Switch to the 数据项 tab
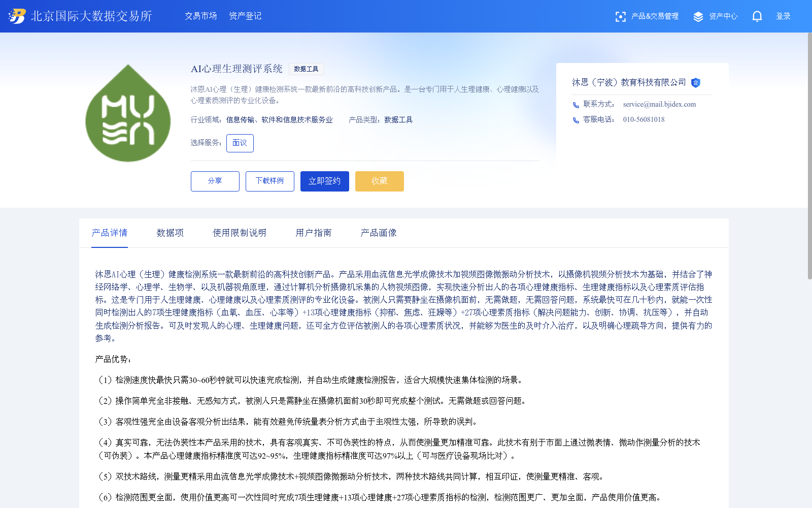Viewport: 812px width, 508px height. coord(170,233)
